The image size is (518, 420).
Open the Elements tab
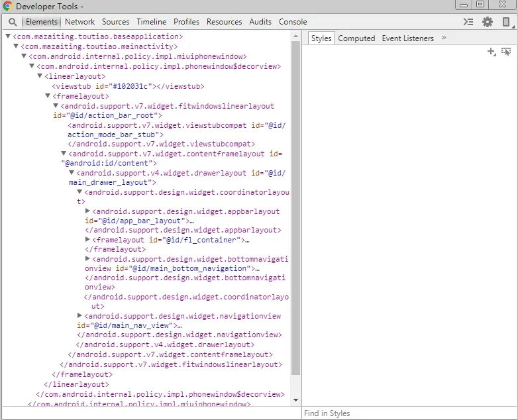point(42,22)
